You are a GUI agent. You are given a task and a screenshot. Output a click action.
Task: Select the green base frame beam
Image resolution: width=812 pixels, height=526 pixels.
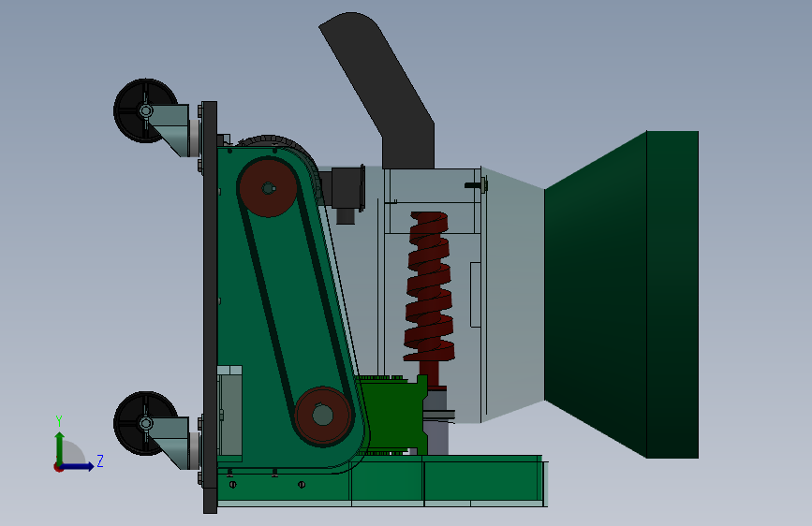[382, 481]
